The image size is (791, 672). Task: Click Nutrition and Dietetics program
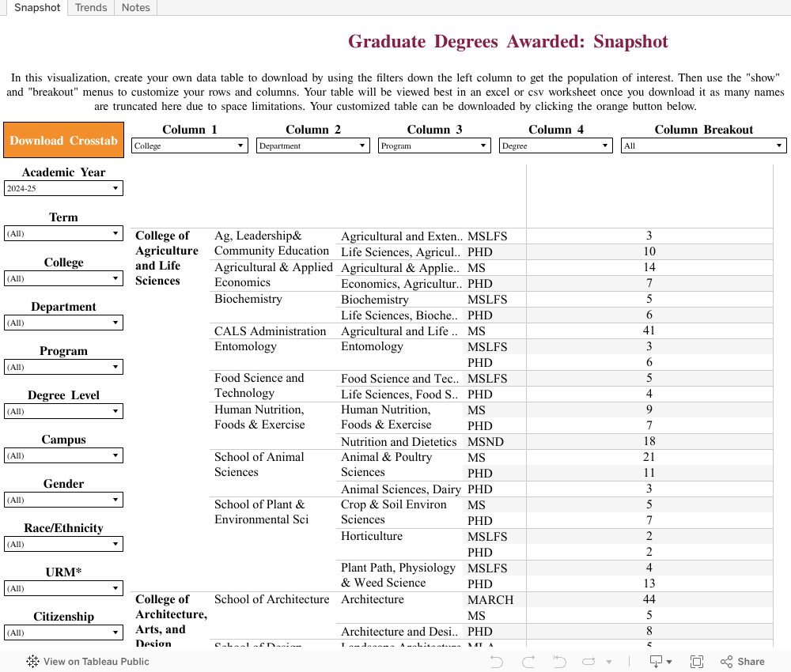coord(399,442)
